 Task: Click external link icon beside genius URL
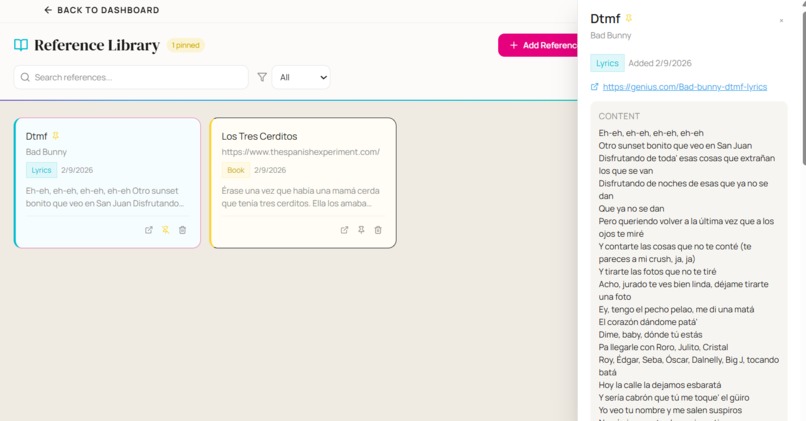pos(595,87)
